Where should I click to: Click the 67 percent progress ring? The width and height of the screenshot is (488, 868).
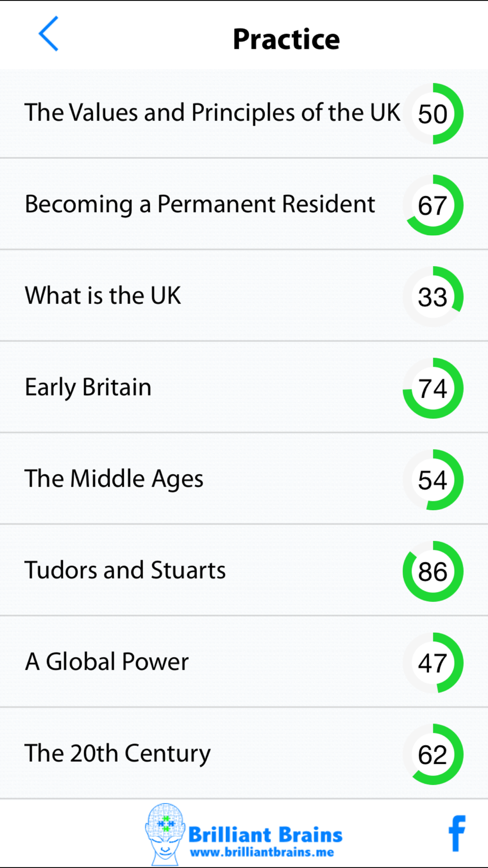point(433,205)
